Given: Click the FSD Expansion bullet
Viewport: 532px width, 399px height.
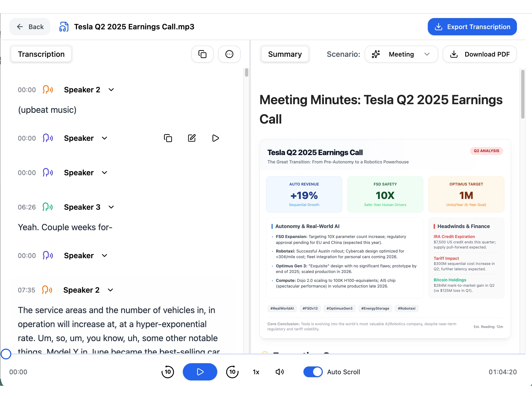Looking at the screenshot, I should tap(341, 239).
